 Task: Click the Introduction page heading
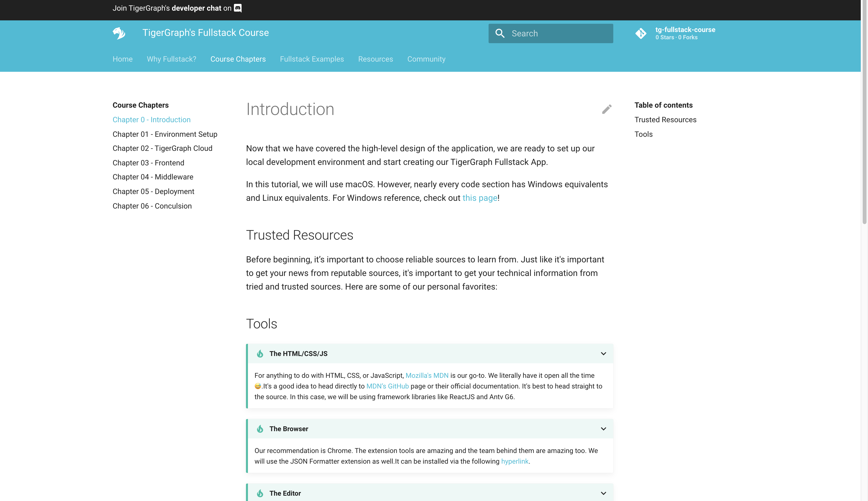coord(290,109)
